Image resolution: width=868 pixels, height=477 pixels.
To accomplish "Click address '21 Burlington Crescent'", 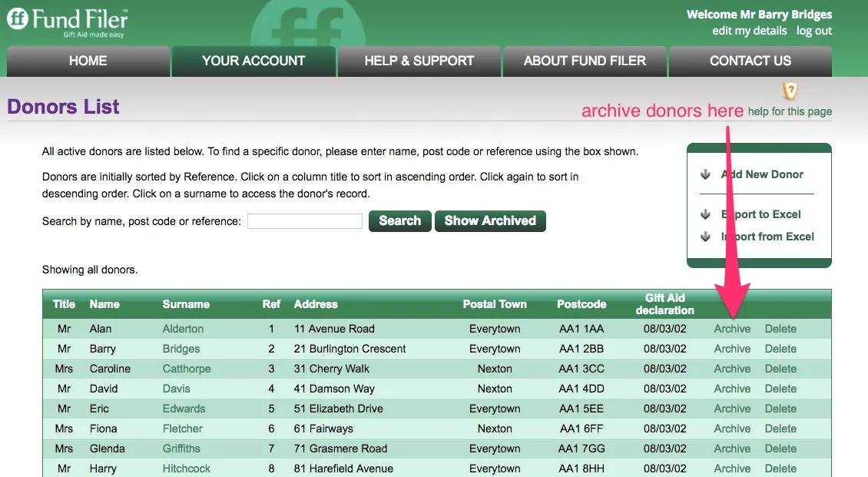I will point(350,349).
